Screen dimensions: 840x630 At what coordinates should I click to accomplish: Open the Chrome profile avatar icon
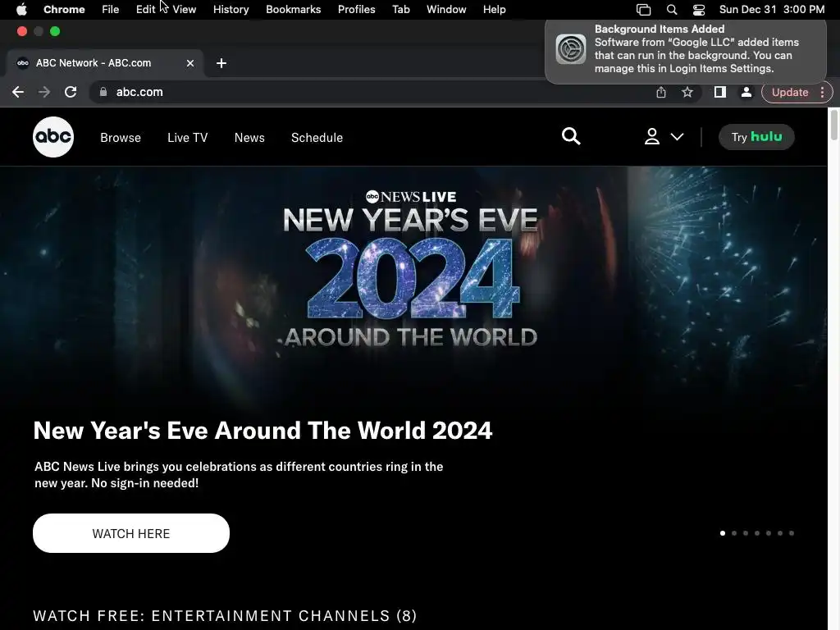click(746, 92)
